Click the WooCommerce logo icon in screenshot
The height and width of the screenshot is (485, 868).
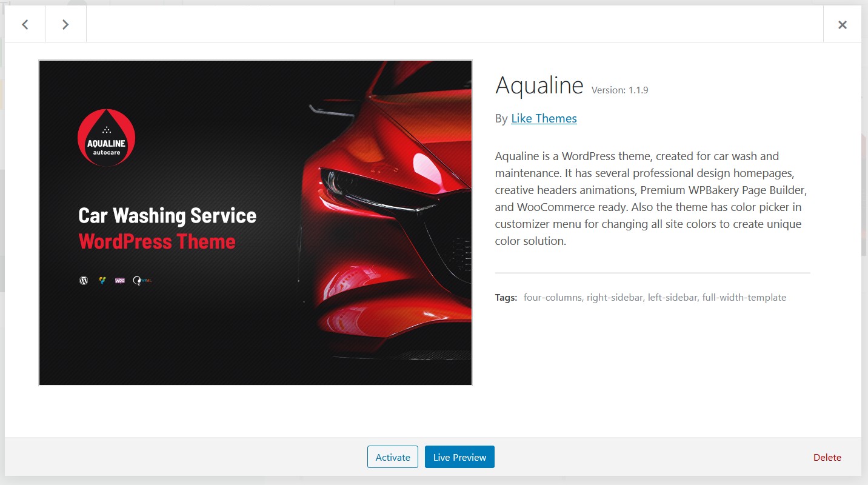pos(120,280)
